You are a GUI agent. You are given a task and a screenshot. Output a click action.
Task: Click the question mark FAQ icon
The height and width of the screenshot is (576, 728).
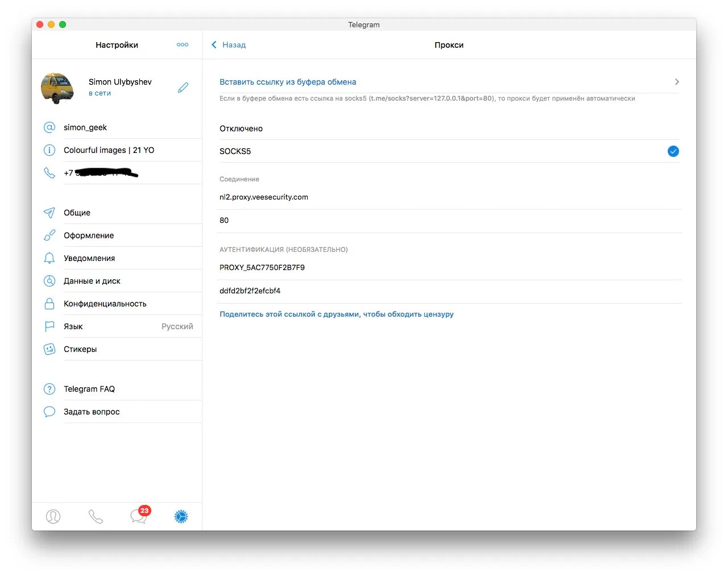point(49,389)
